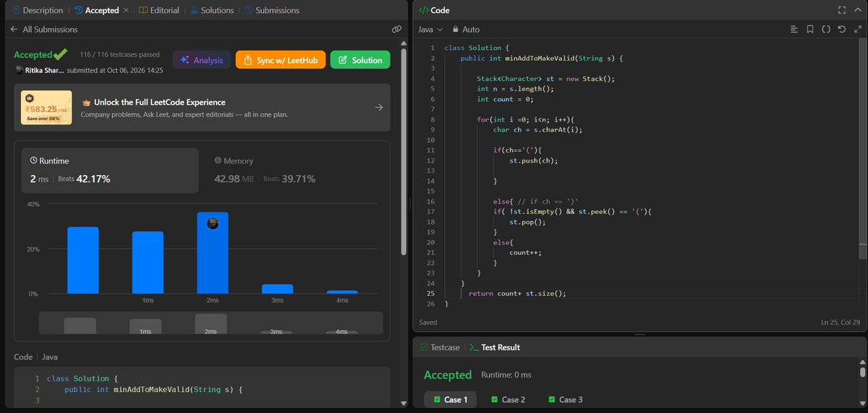Click the 4ms bar in runtime chart
The width and height of the screenshot is (868, 413).
342,291
